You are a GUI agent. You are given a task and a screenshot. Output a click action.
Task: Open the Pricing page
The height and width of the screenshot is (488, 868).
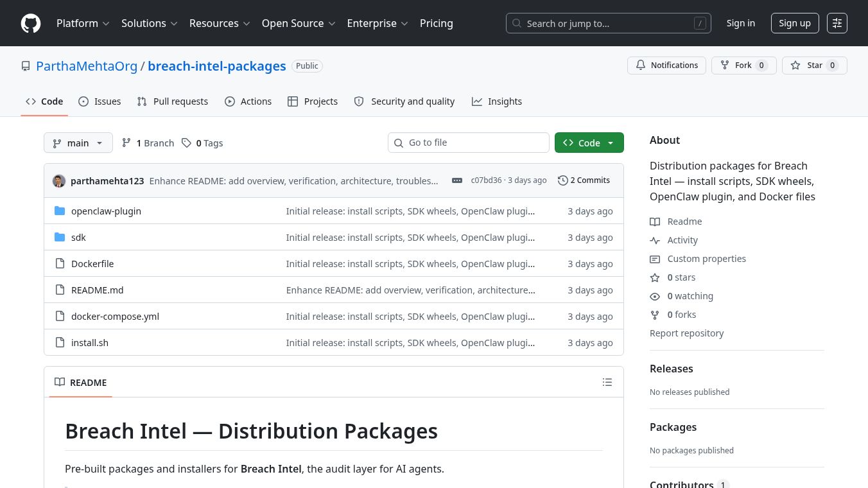pyautogui.click(x=437, y=23)
